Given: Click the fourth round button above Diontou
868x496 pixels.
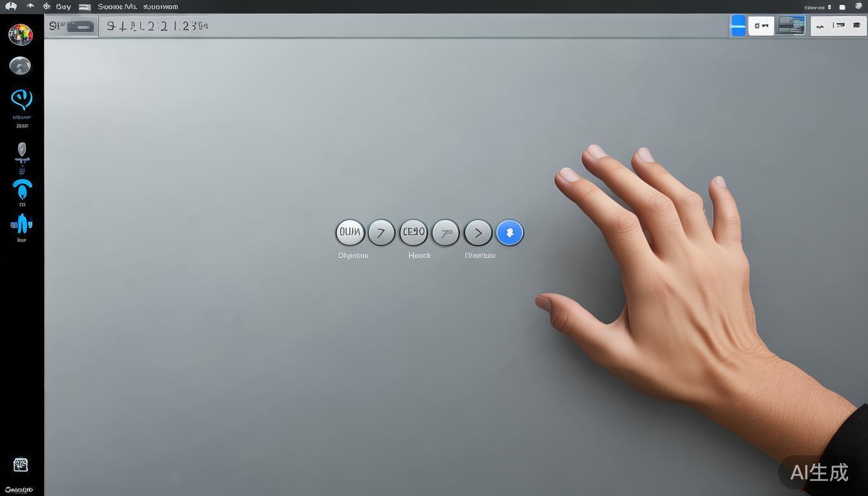Looking at the screenshot, I should [x=446, y=232].
